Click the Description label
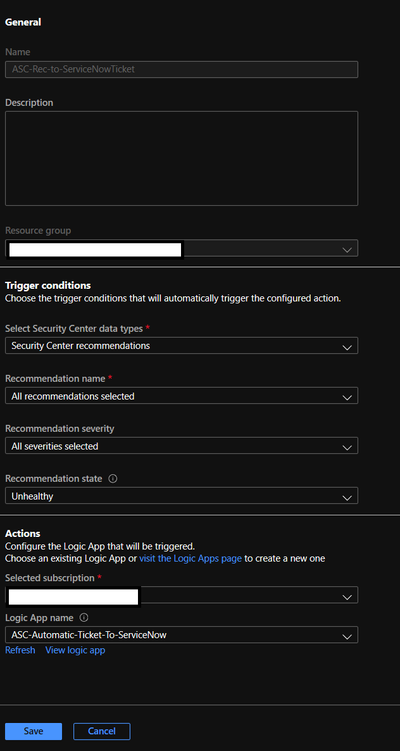400x751 pixels. pos(29,102)
